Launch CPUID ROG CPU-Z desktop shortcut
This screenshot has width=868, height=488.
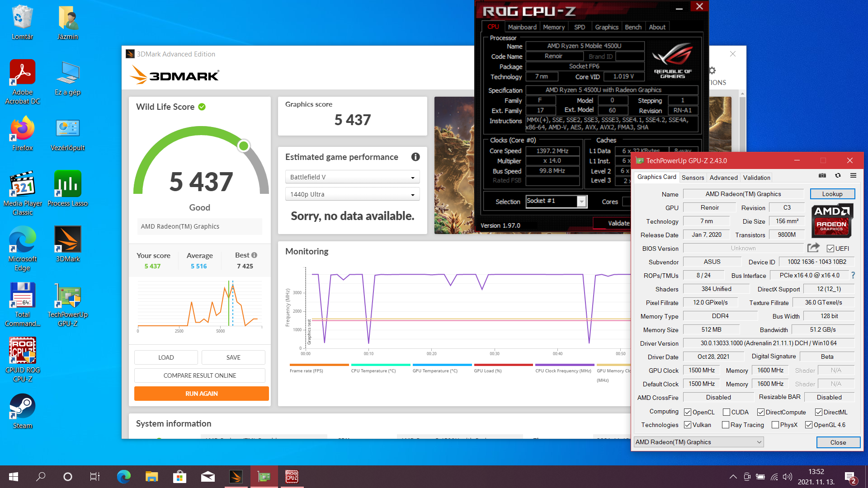(22, 360)
